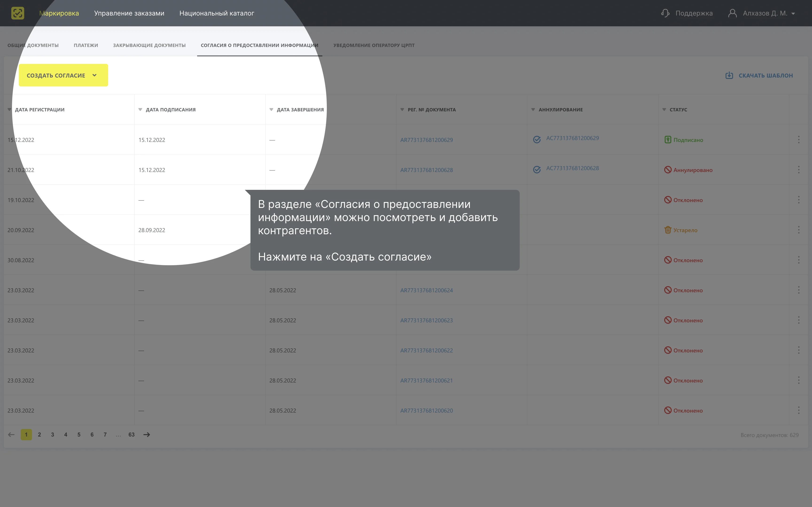
Task: Open filter for Дата регистрации column
Action: click(x=9, y=110)
